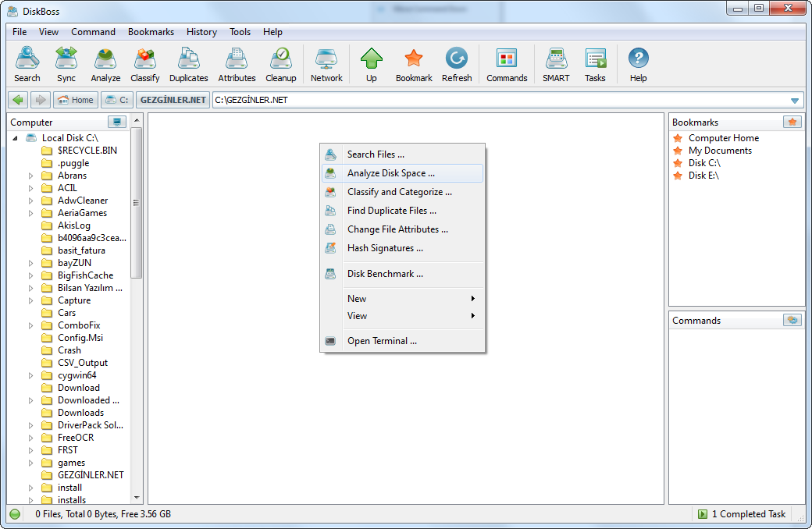The width and height of the screenshot is (812, 529).
Task: Refresh the current directory view
Action: (x=457, y=65)
